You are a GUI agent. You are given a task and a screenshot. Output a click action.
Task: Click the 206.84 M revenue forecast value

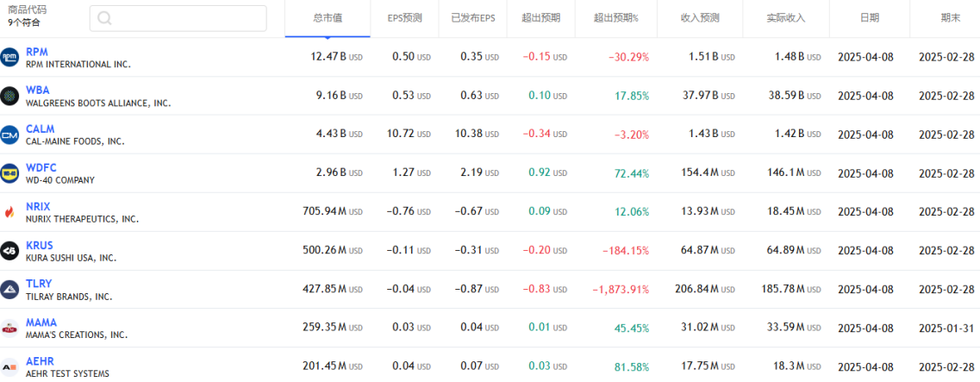[x=706, y=290]
